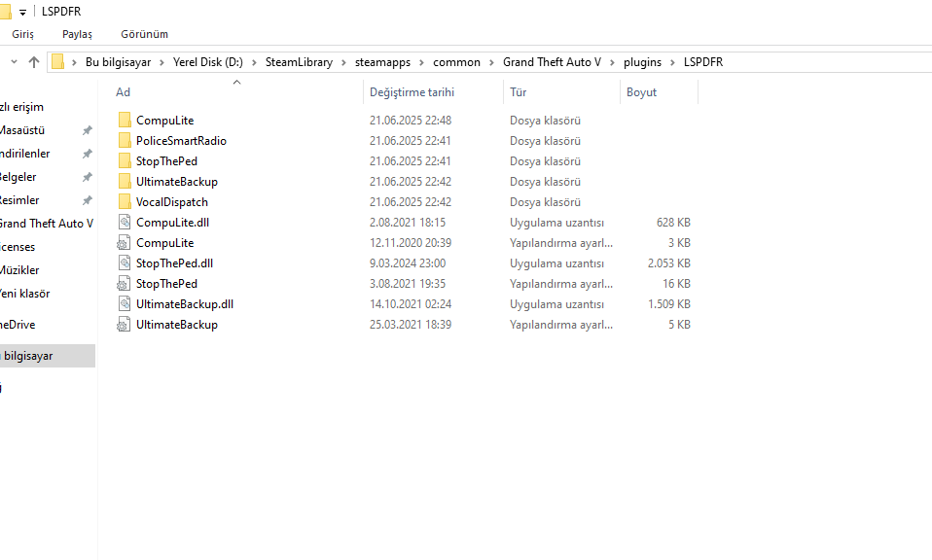The image size is (932, 560).
Task: Click the LSPDFR breadcrumb segment
Action: 703,62
